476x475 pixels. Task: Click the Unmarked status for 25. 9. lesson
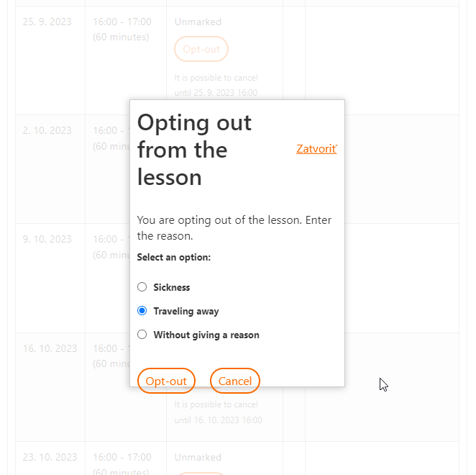pos(198,22)
